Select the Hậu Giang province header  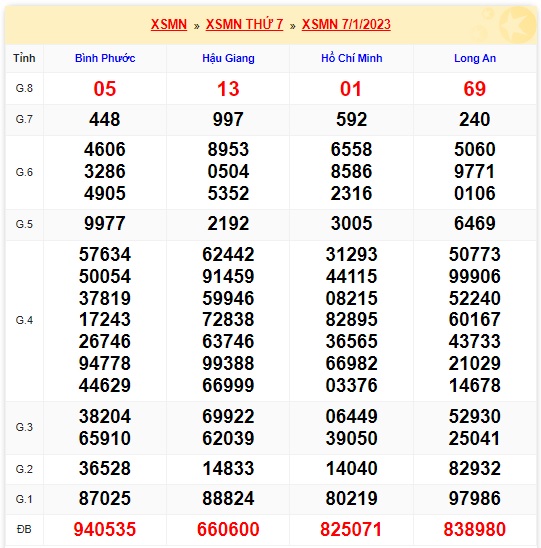(228, 58)
